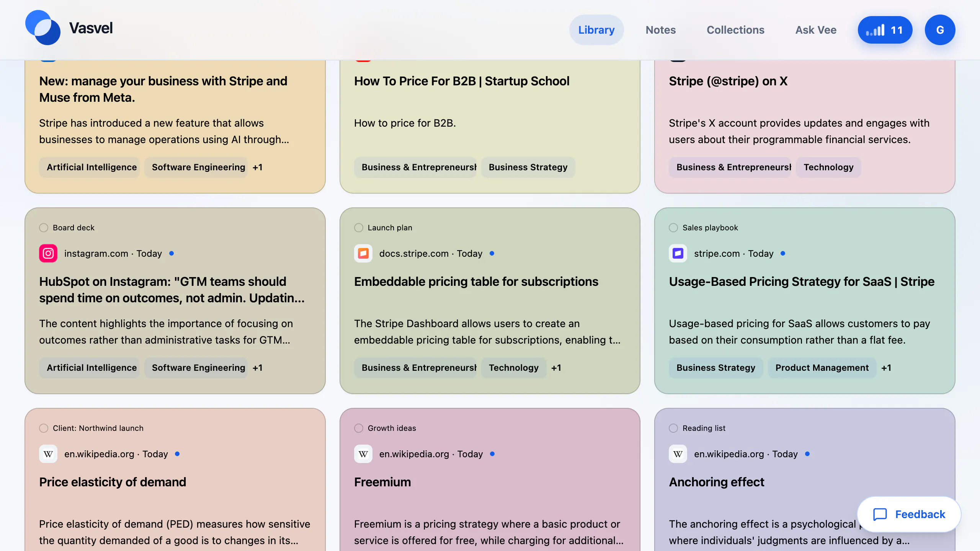Switch to the Library tab

pos(596,30)
